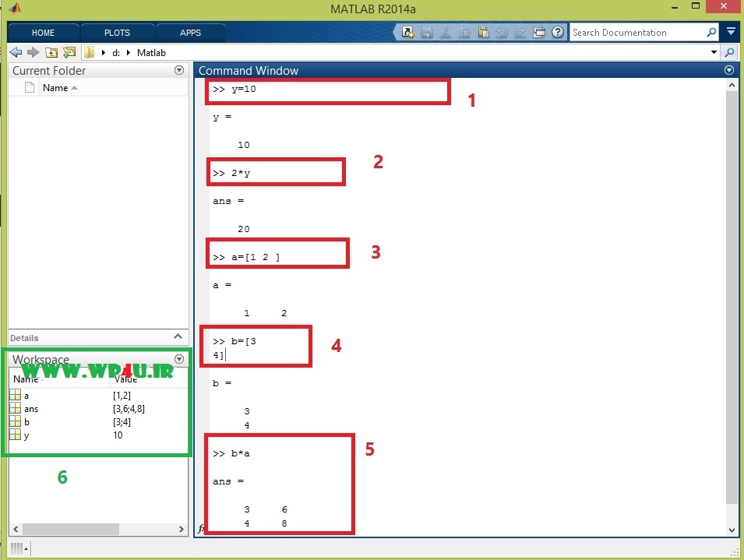744x560 pixels.
Task: Click the value [3,6;4,8] in Workspace
Action: click(x=129, y=409)
